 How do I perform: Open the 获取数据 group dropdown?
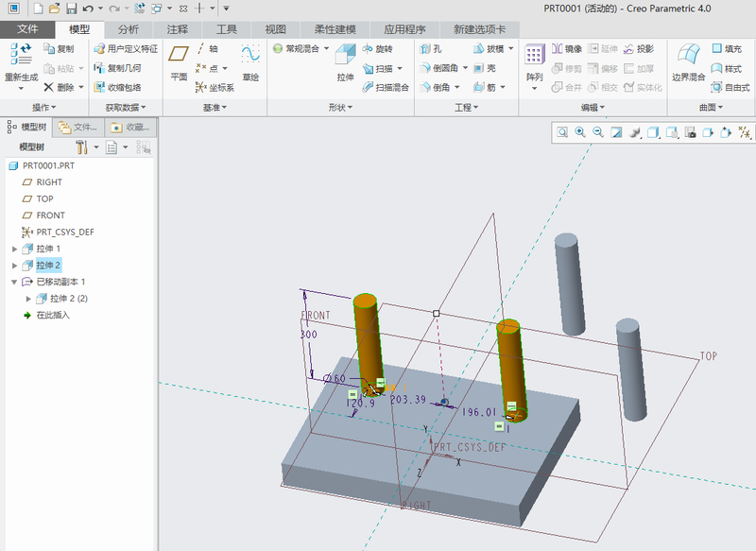tap(126, 108)
